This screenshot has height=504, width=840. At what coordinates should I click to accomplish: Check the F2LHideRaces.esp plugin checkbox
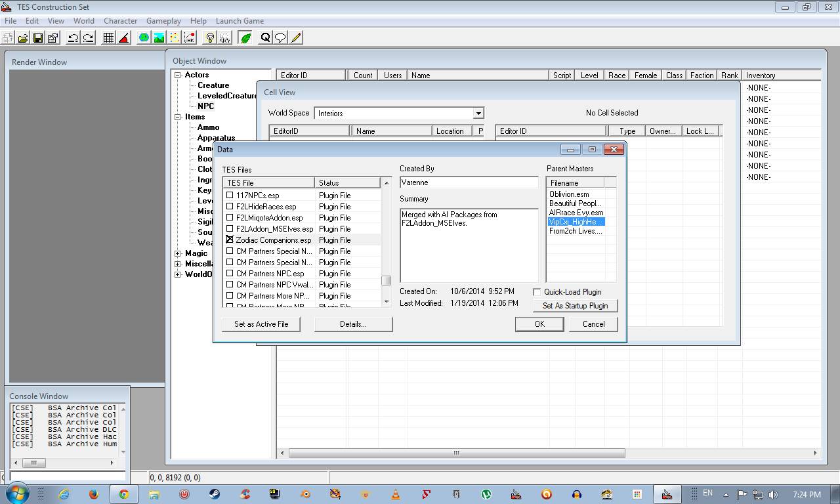[230, 206]
